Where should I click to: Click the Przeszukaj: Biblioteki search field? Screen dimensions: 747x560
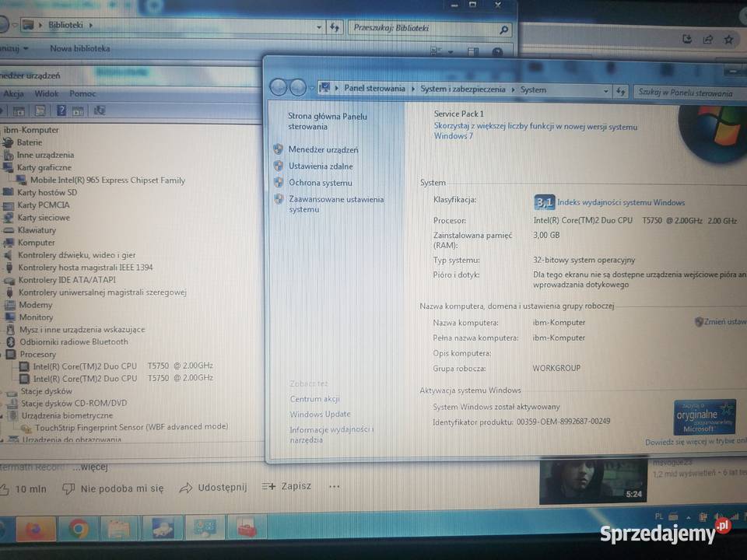coord(430,29)
